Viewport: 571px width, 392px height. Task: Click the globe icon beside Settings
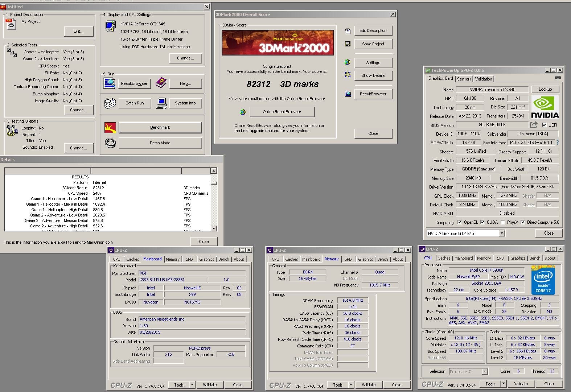(x=348, y=62)
